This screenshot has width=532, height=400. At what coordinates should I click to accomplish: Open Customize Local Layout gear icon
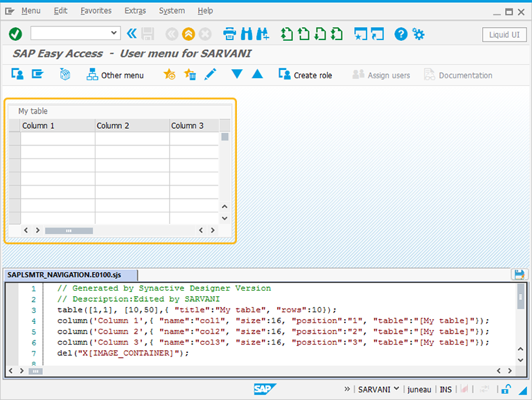(418, 34)
